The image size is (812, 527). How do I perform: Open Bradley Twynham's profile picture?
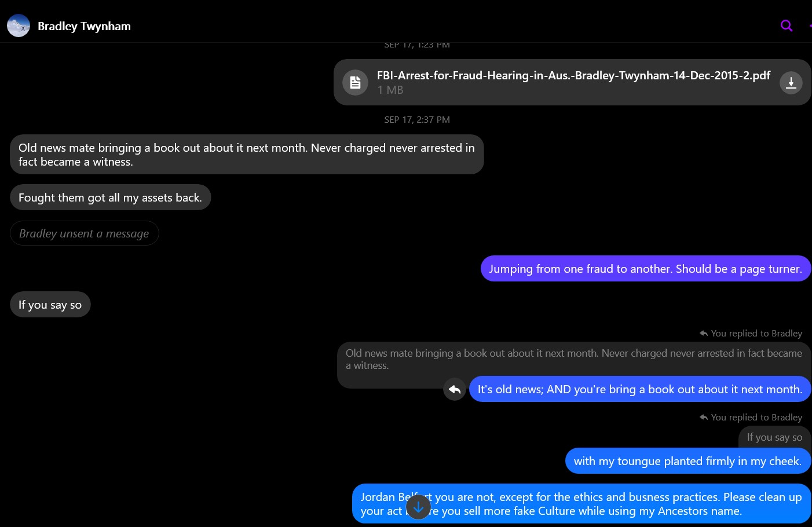point(19,26)
